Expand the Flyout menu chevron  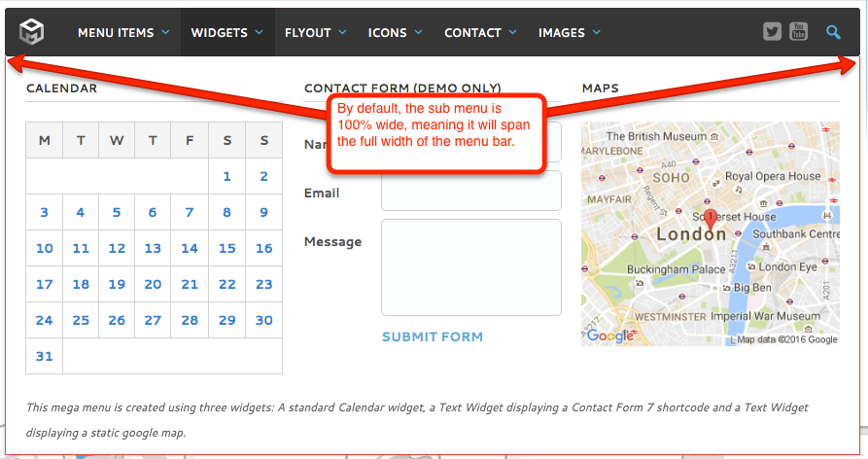tap(342, 32)
